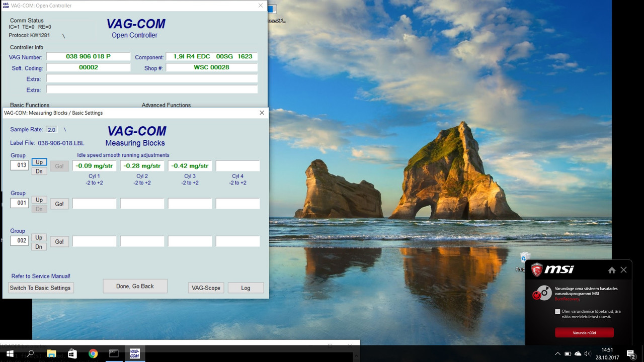Click the Log button
The image size is (644, 362).
pyautogui.click(x=246, y=288)
